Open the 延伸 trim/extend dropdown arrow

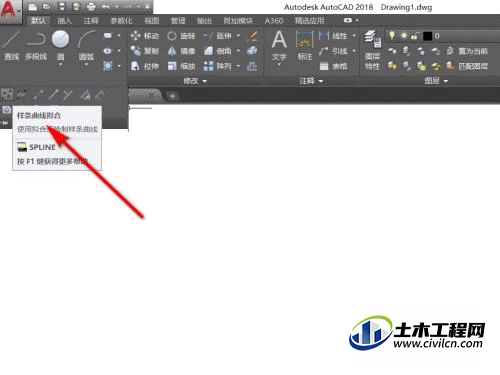(238, 36)
